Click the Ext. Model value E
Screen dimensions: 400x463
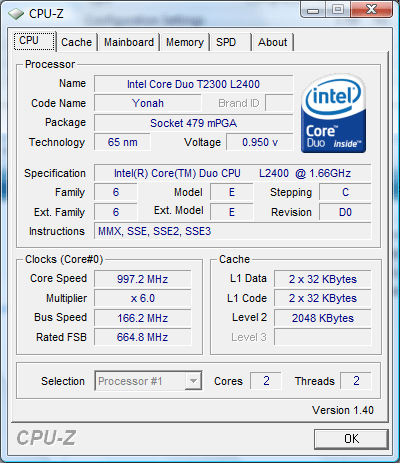pos(232,212)
